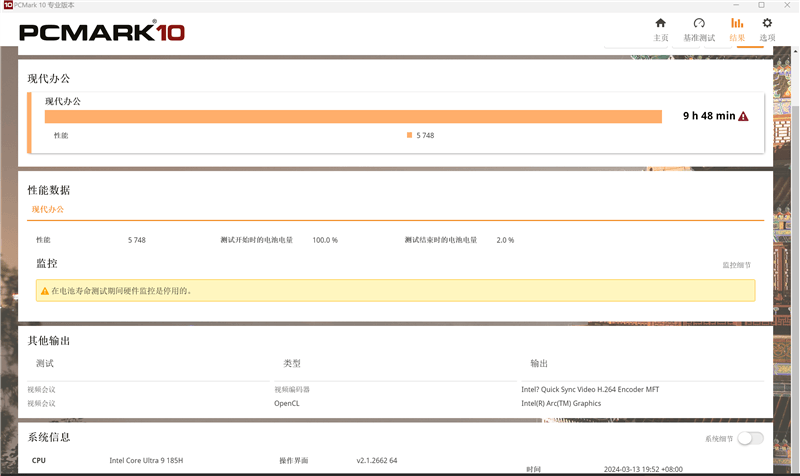Screen dimensions: 800x476
Task: Open 监控细节 monitoring details link
Action: coord(736,265)
